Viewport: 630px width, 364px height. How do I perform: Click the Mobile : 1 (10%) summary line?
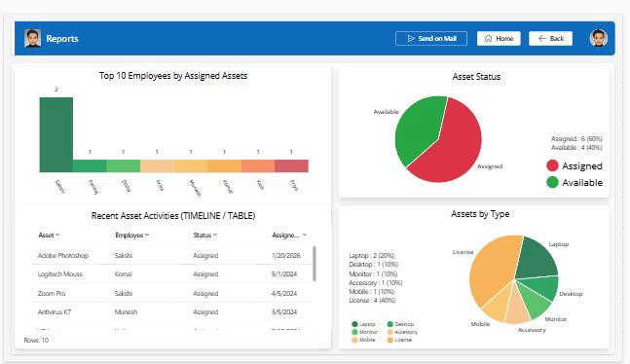pos(371,291)
